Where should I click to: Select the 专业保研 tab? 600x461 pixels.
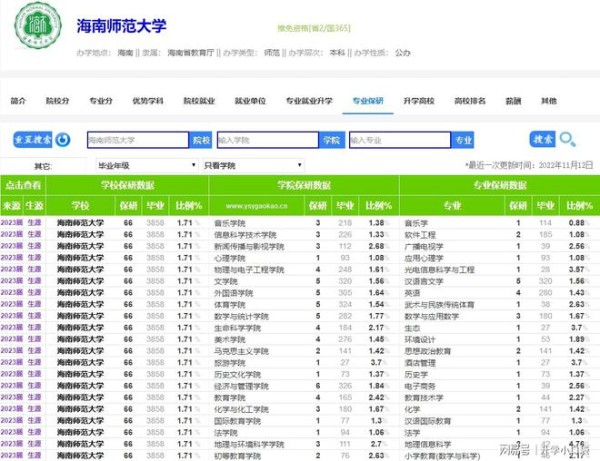(x=368, y=101)
